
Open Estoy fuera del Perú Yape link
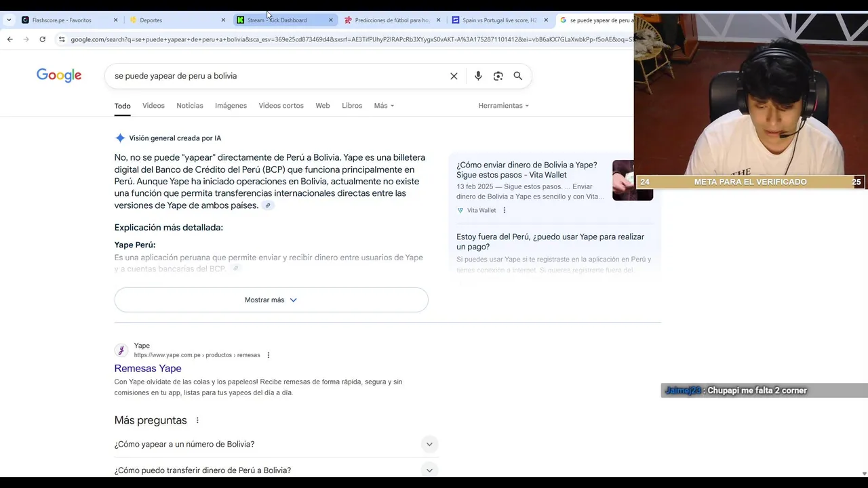pyautogui.click(x=550, y=242)
